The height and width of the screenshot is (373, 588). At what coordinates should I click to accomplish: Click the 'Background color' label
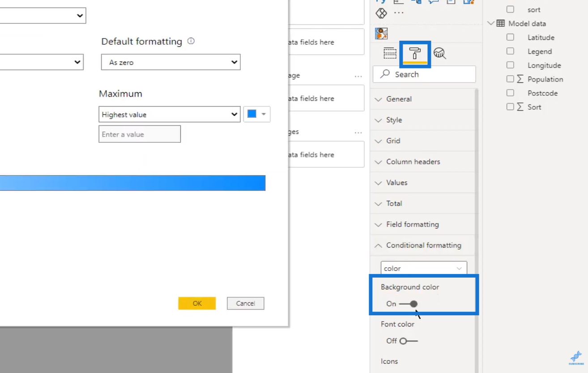410,287
